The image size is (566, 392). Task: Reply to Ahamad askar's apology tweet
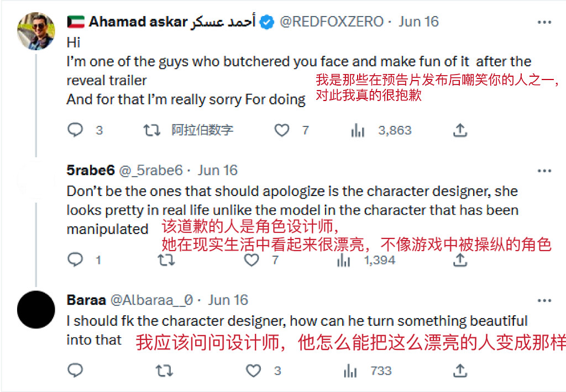(x=75, y=130)
